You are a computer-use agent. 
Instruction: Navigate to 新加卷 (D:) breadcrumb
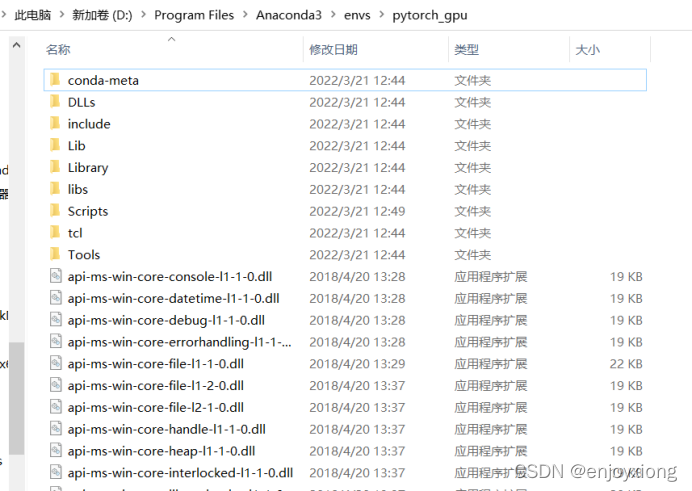tap(102, 15)
